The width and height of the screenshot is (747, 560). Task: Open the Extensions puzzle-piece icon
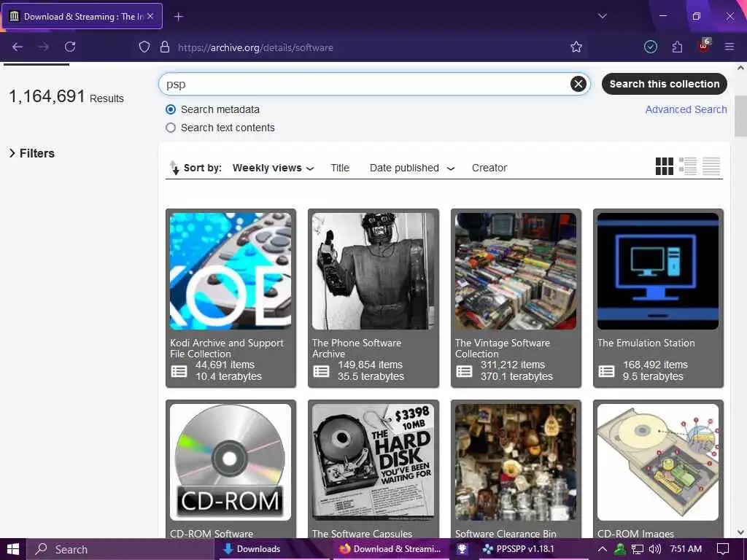(677, 47)
